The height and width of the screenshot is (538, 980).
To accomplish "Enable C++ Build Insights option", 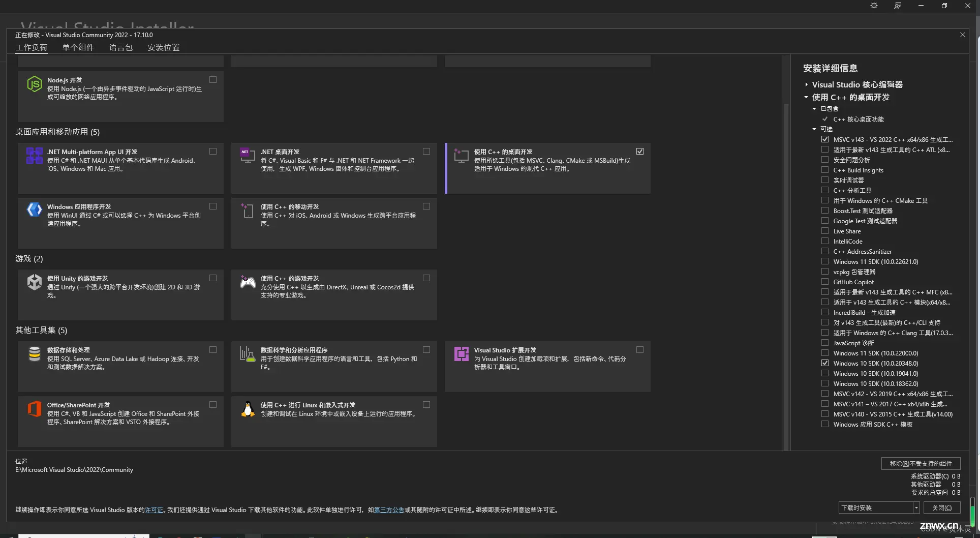I will pyautogui.click(x=825, y=170).
